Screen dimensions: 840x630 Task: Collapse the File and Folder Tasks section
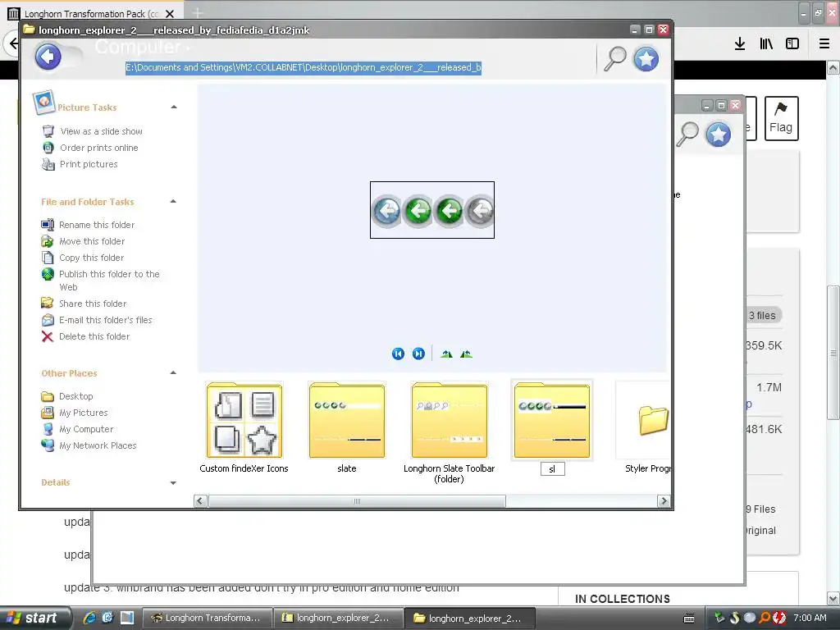click(x=173, y=202)
